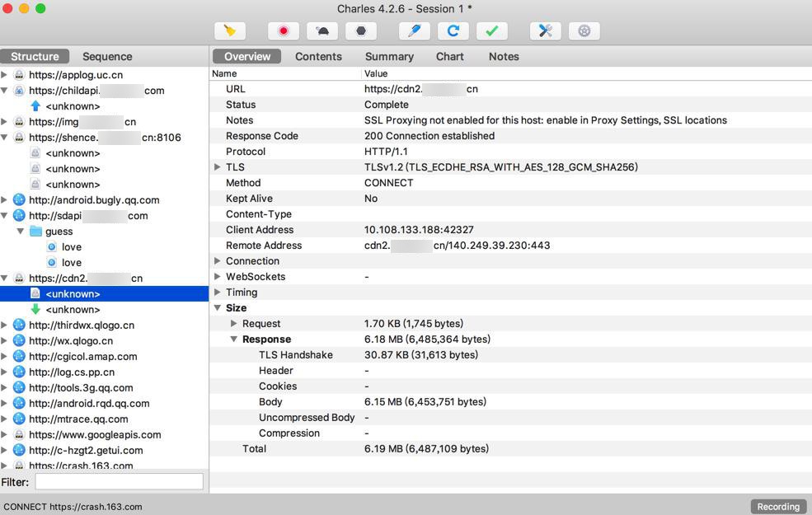Click the Recording status button
812x515 pixels.
[x=777, y=507]
